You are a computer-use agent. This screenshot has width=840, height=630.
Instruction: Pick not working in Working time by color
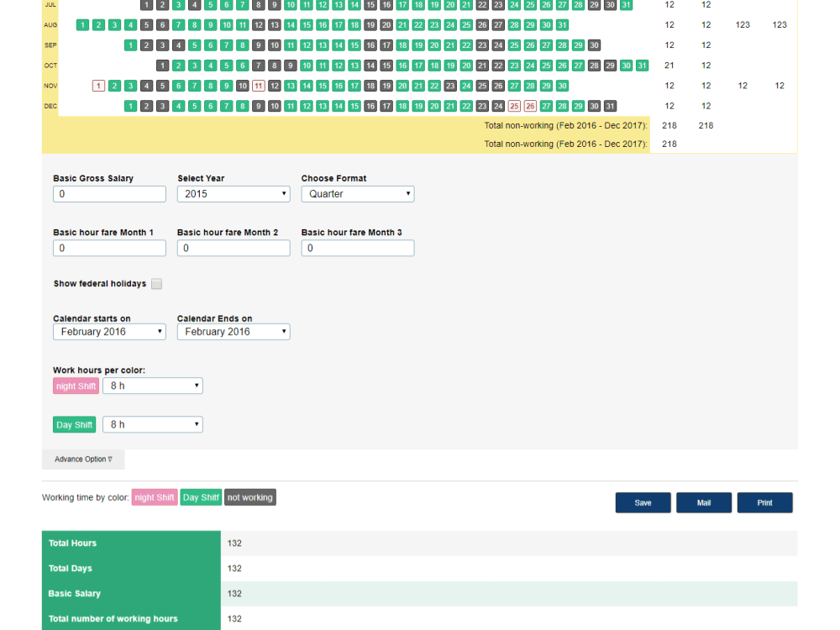click(250, 497)
